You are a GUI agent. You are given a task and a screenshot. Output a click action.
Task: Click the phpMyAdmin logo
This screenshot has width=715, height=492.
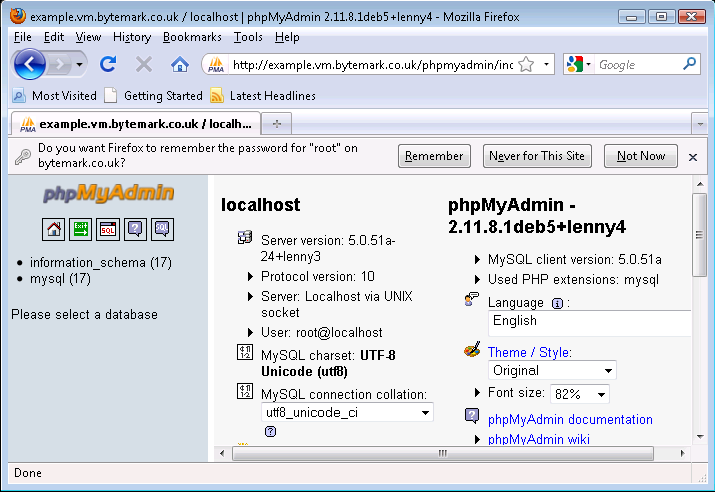109,193
